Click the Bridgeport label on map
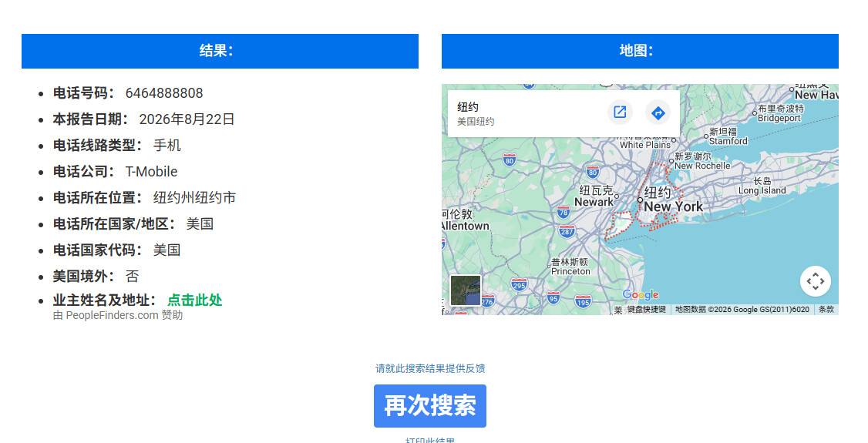Viewport: 868px width, 443px height. click(779, 119)
